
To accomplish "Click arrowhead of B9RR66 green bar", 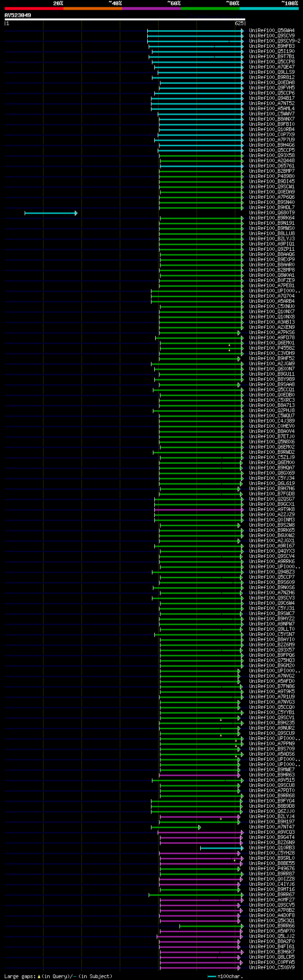I will 242,926.
